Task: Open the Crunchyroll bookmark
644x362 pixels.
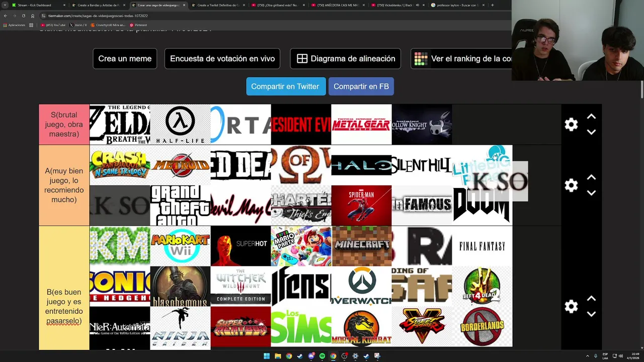Action: (108, 25)
